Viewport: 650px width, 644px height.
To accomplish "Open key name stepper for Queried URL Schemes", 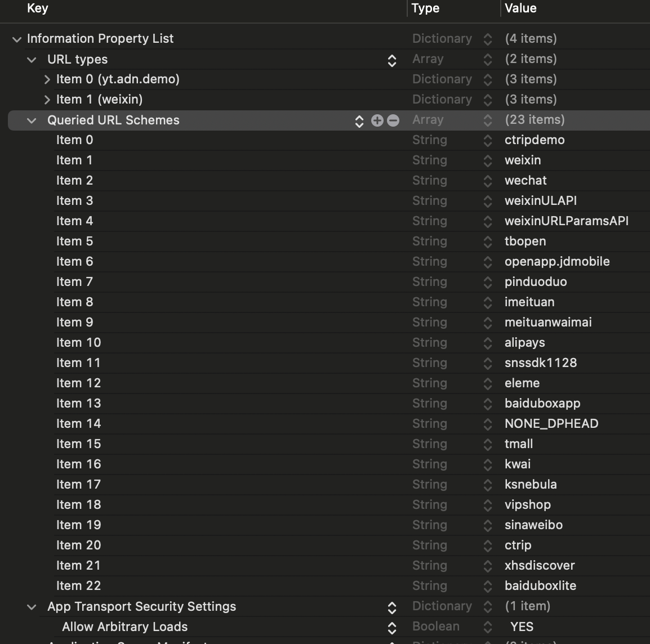I will (359, 121).
